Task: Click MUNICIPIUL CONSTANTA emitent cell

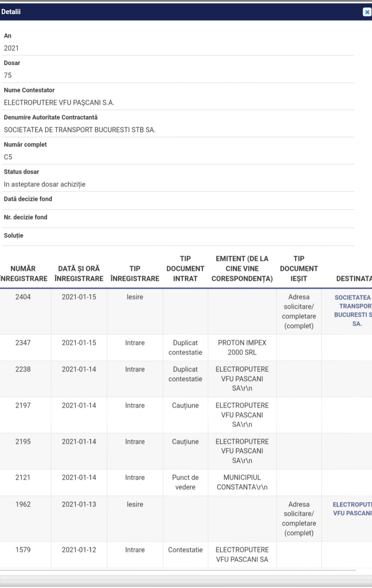Action: [242, 482]
